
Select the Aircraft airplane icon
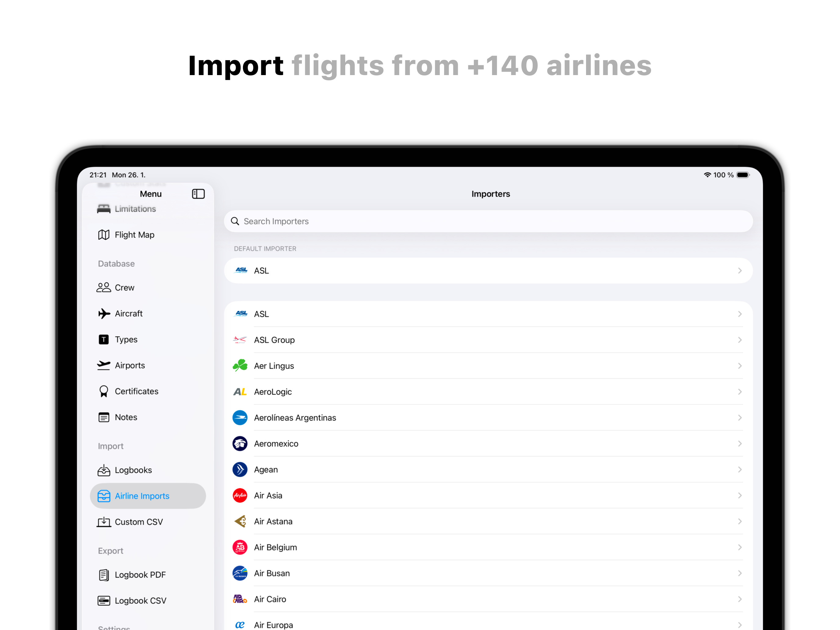pyautogui.click(x=104, y=313)
